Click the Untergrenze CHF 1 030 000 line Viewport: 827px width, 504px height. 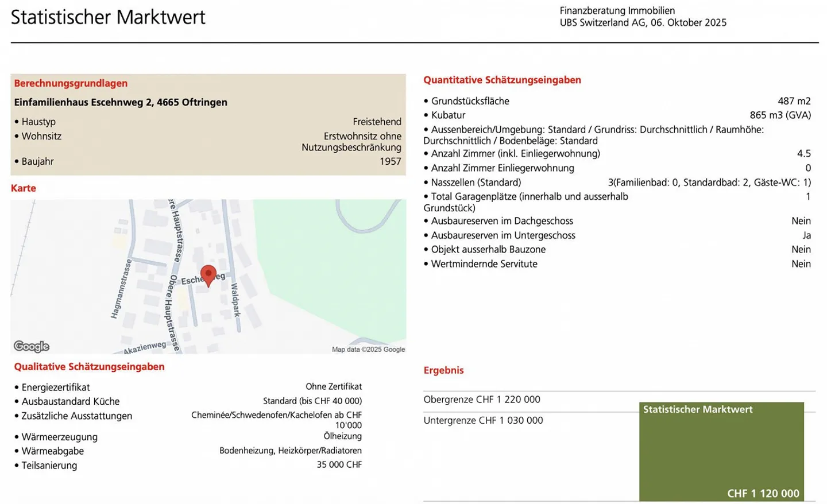pos(483,420)
